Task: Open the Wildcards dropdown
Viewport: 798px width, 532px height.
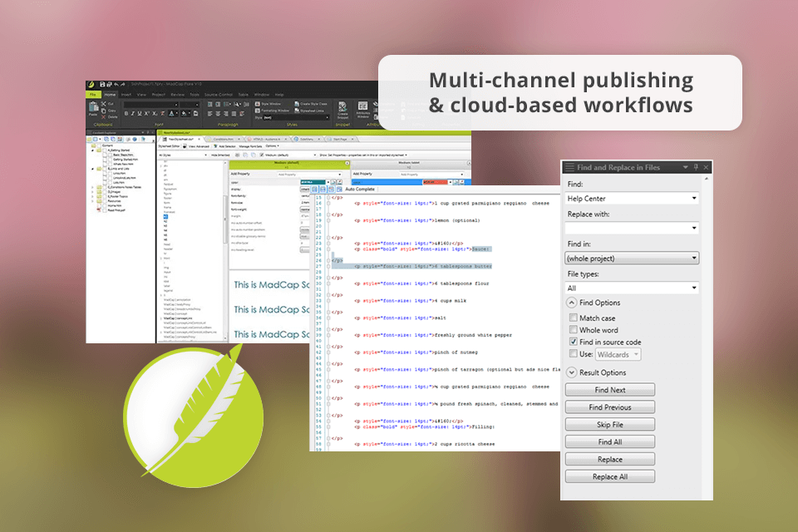Action: (x=618, y=354)
